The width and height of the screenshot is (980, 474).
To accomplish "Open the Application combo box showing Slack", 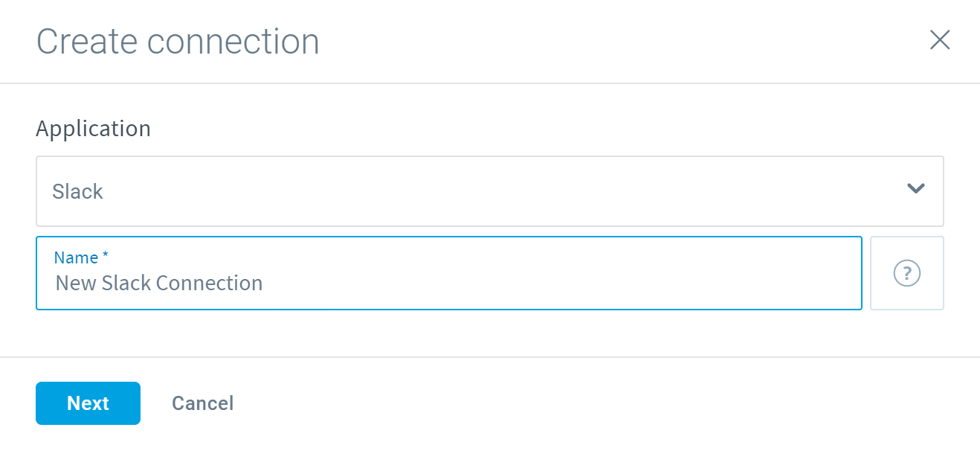I will tap(489, 191).
